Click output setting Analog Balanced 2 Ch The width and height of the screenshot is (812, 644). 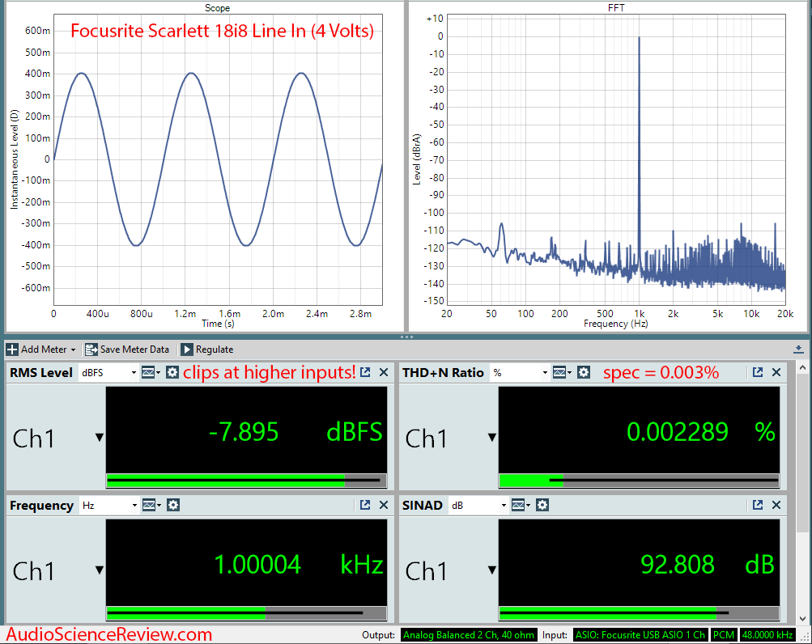tap(469, 634)
